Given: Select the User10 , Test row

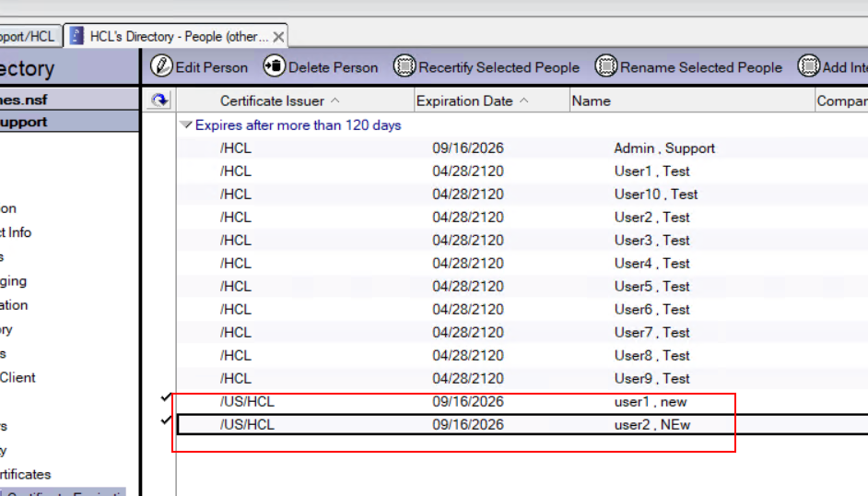Looking at the screenshot, I should coord(522,195).
